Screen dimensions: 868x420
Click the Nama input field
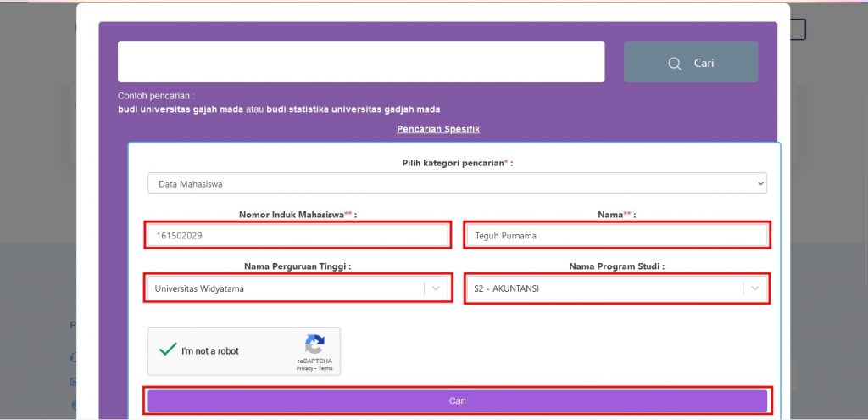click(617, 235)
